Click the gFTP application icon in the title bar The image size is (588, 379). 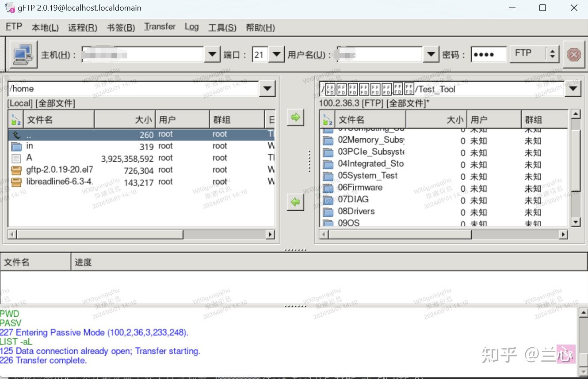click(x=9, y=8)
